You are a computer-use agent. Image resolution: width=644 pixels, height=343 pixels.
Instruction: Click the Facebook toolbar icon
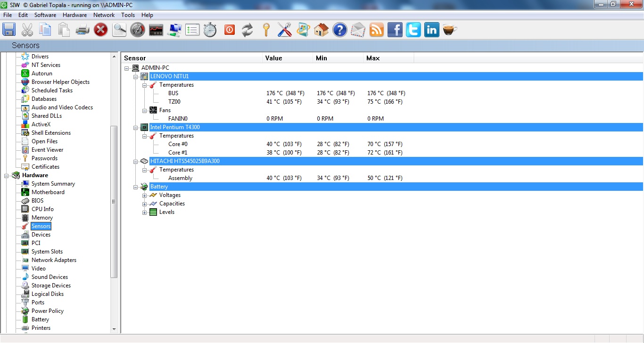point(395,30)
